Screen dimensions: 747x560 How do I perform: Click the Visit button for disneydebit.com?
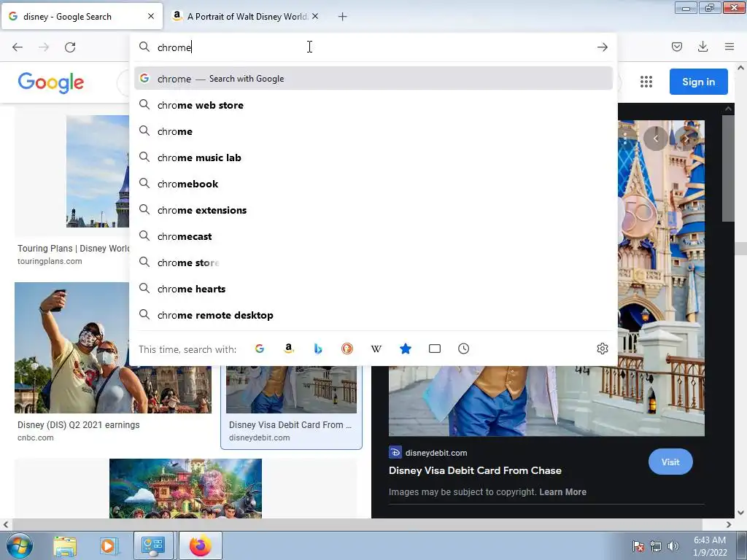coord(670,462)
